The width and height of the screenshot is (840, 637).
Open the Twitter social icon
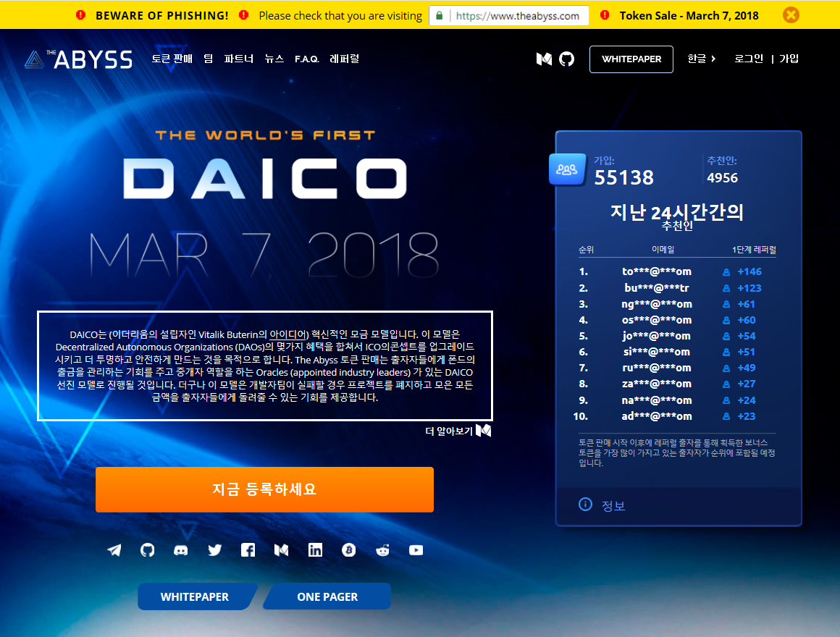[215, 549]
